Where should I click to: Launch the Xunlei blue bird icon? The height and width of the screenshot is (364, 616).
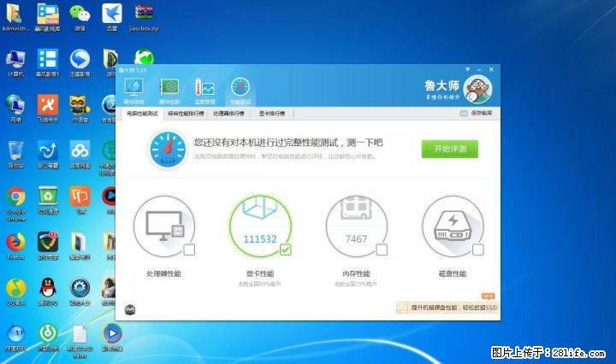[x=112, y=17]
